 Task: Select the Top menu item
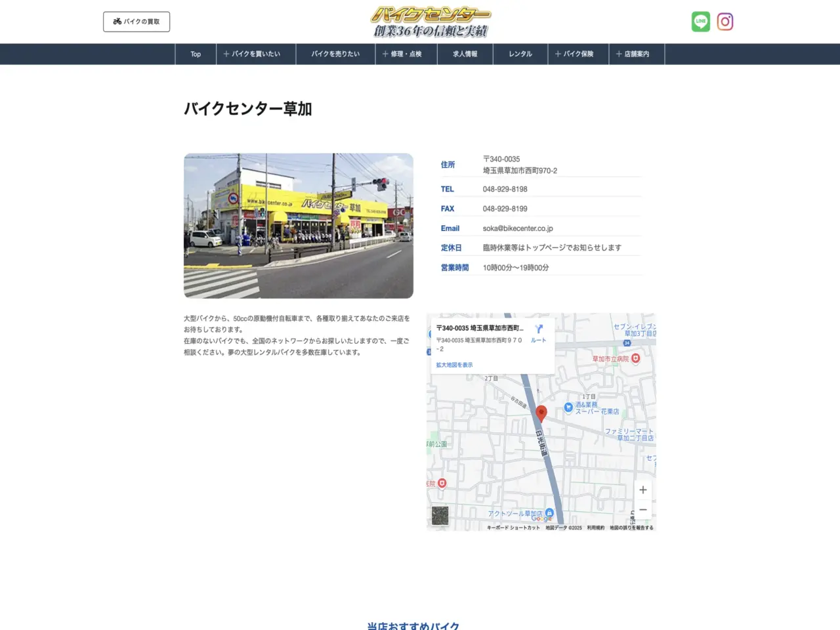[x=195, y=54]
